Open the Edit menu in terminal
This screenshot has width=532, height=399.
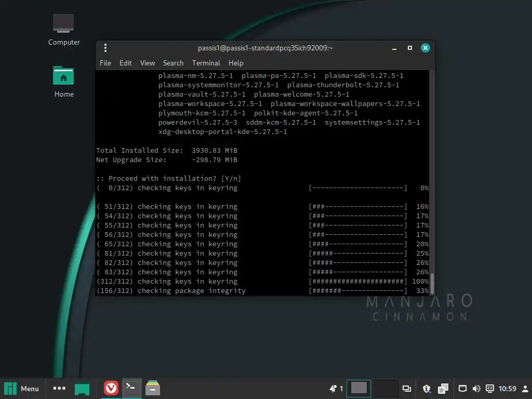126,63
